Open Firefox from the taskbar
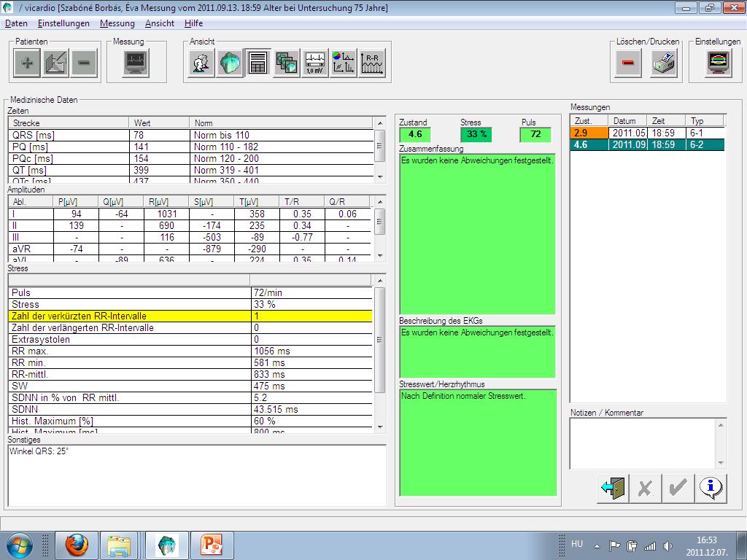Screen dimensions: 747x560 [x=77, y=545]
